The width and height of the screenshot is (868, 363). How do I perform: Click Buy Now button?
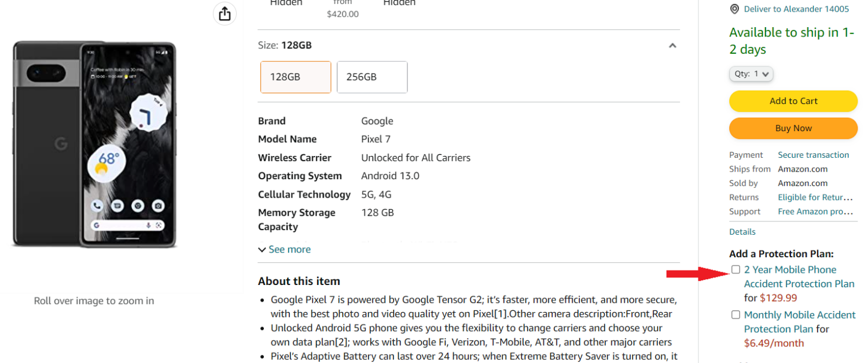click(793, 128)
